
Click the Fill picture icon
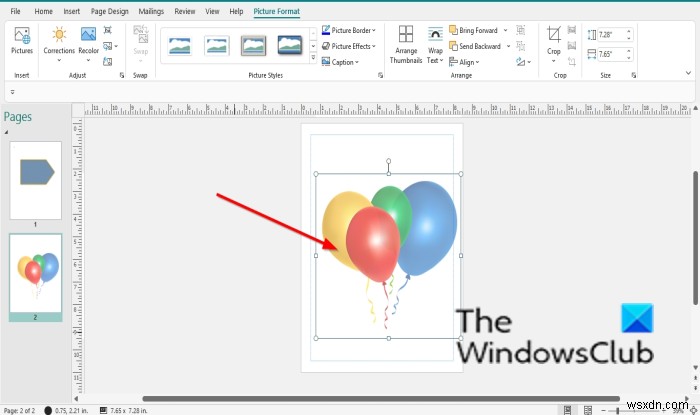pos(572,46)
